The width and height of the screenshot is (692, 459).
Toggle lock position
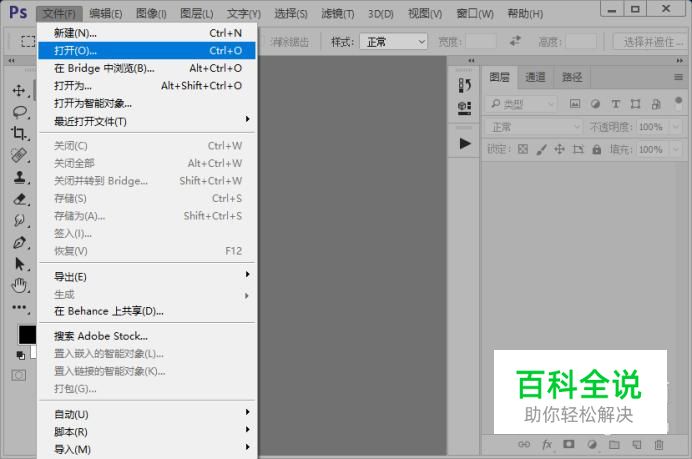[x=560, y=149]
